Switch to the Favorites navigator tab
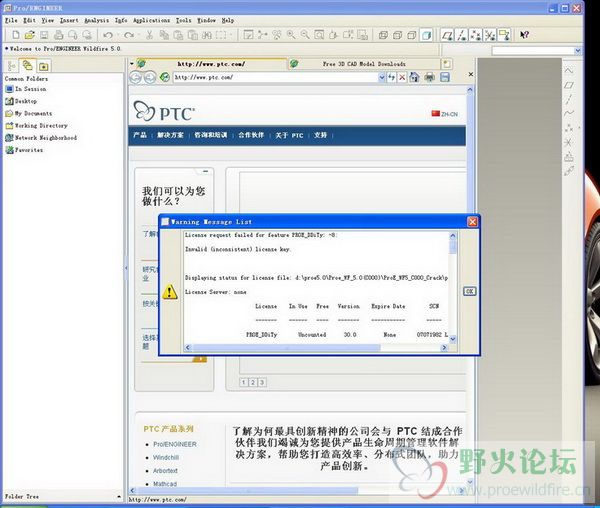Image resolution: width=600 pixels, height=508 pixels. pyautogui.click(x=44, y=66)
